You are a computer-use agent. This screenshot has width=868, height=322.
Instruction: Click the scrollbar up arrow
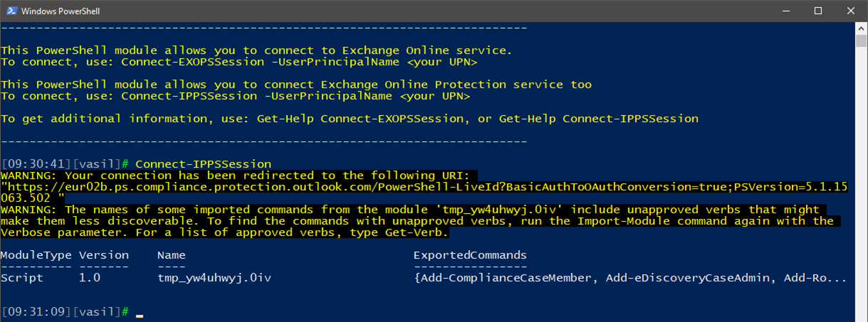[861, 28]
